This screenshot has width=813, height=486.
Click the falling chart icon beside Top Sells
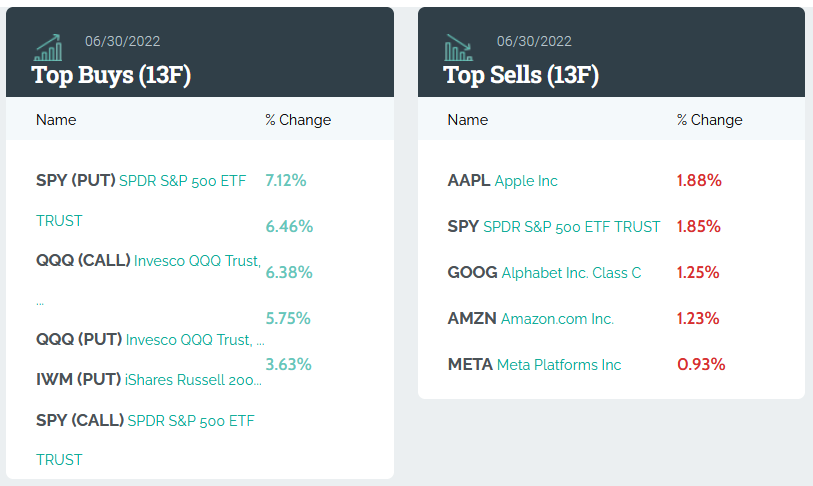coord(460,48)
